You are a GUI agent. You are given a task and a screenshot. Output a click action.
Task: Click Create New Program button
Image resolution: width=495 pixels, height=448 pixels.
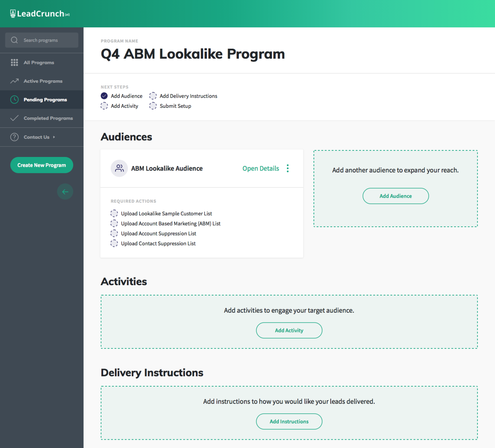[x=42, y=165]
